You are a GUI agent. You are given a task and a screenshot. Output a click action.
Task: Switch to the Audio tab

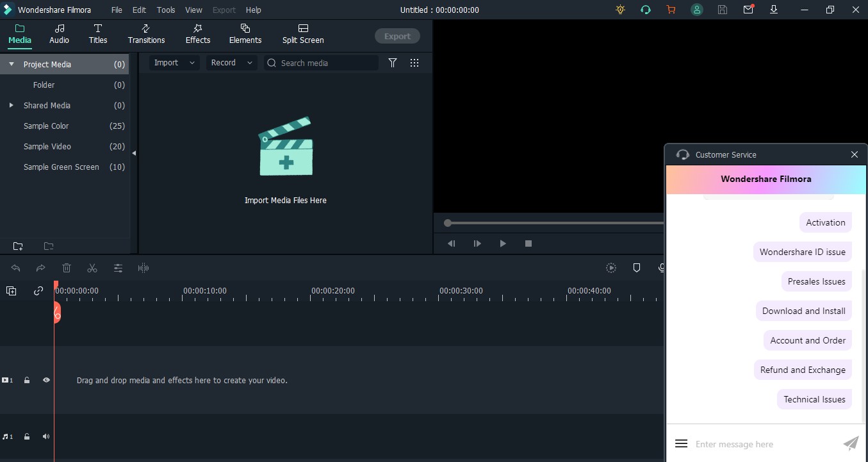point(60,34)
